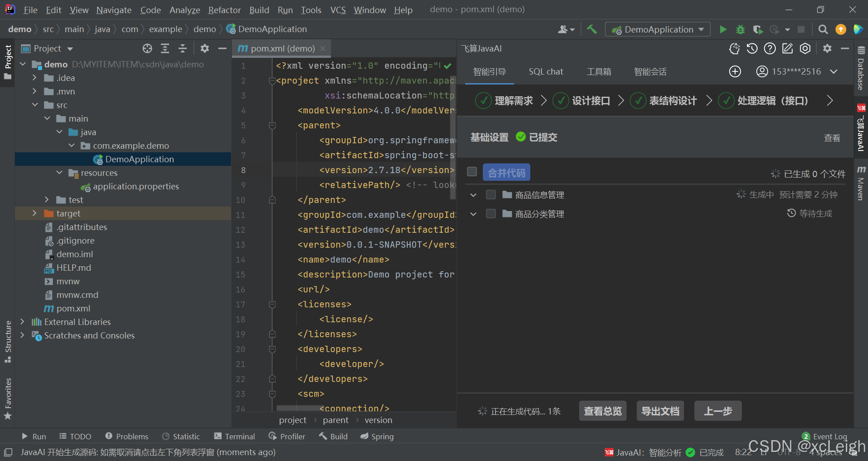The image size is (868, 461).
Task: Open the Favorites side panel
Action: (x=8, y=398)
